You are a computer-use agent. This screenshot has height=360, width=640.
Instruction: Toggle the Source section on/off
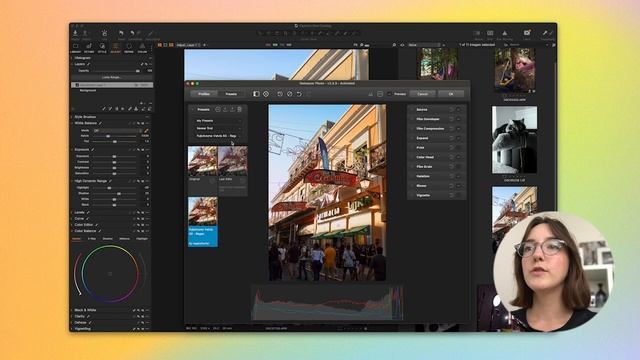pyautogui.click(x=458, y=109)
